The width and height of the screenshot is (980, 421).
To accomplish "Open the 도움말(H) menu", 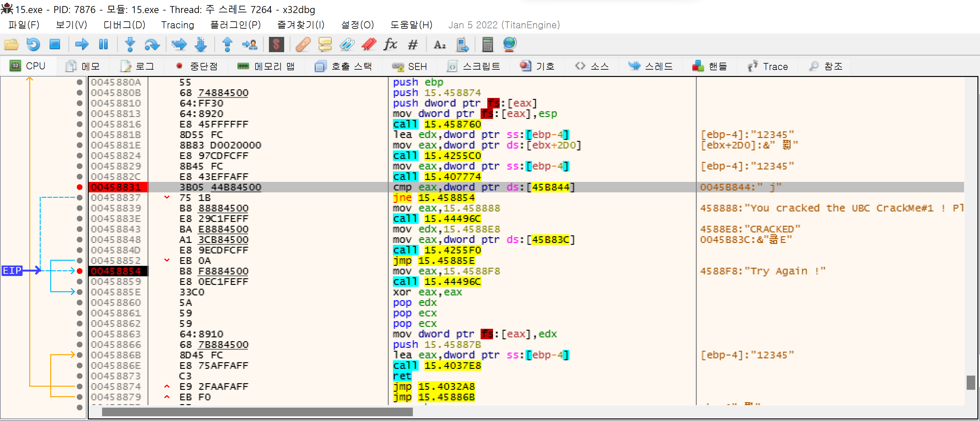I will pyautogui.click(x=411, y=25).
